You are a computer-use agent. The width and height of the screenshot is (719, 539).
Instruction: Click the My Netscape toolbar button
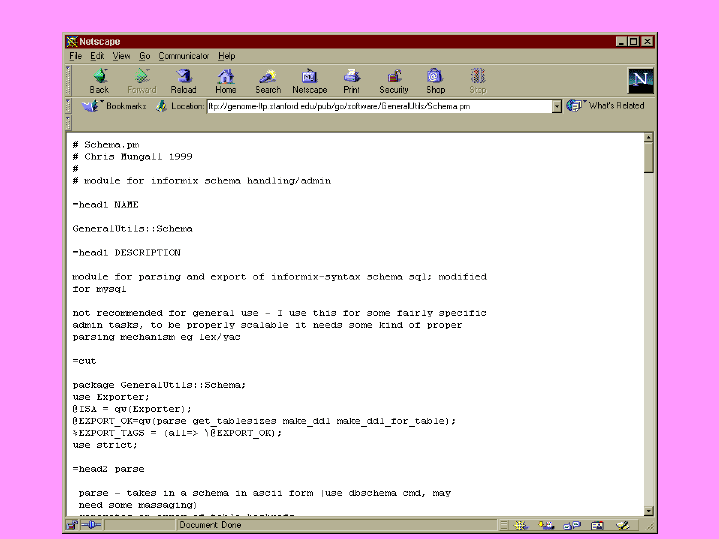click(310, 80)
